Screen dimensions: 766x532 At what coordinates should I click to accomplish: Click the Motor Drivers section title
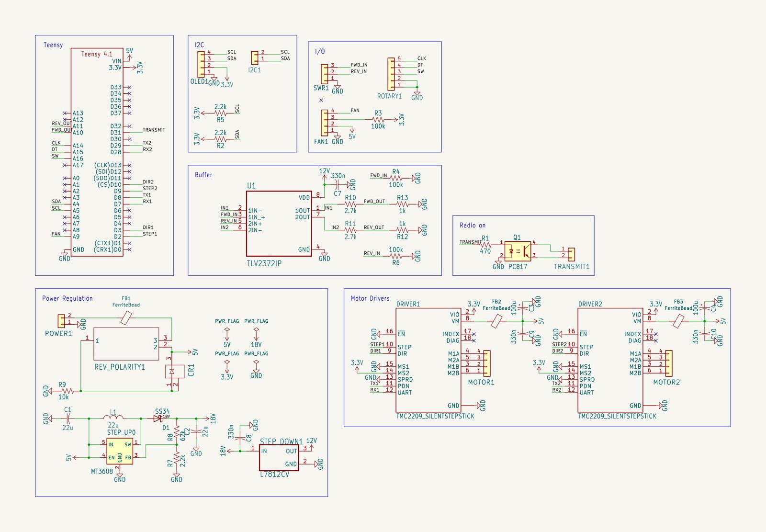tap(370, 298)
